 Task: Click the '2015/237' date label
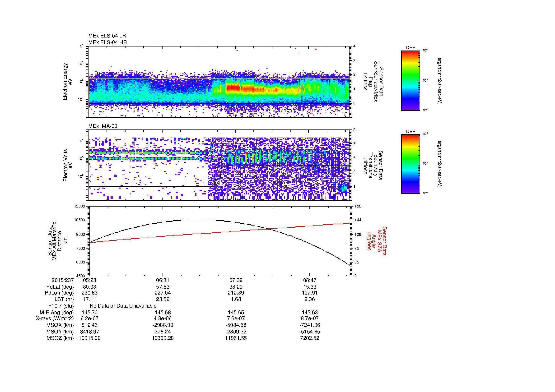pos(63,280)
